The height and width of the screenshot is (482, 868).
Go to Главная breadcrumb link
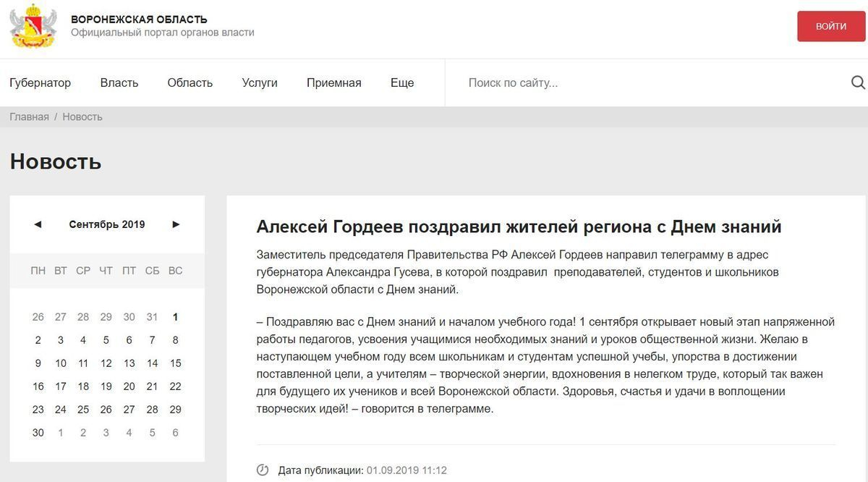[29, 117]
